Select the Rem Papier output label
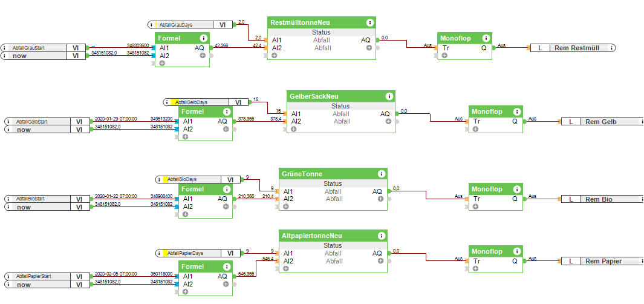Viewport: 644px width, 304px height. tap(602, 261)
